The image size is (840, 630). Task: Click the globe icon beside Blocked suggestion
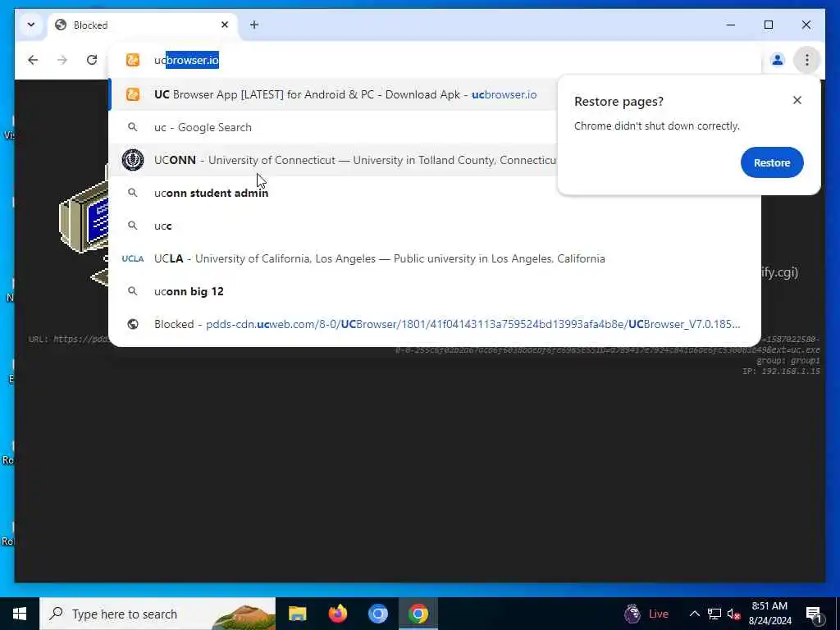coord(133,324)
